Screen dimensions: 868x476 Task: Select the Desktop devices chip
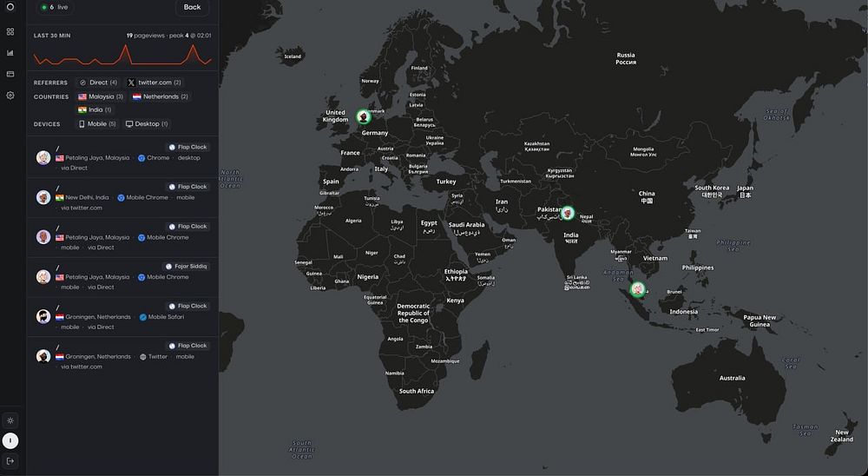147,124
